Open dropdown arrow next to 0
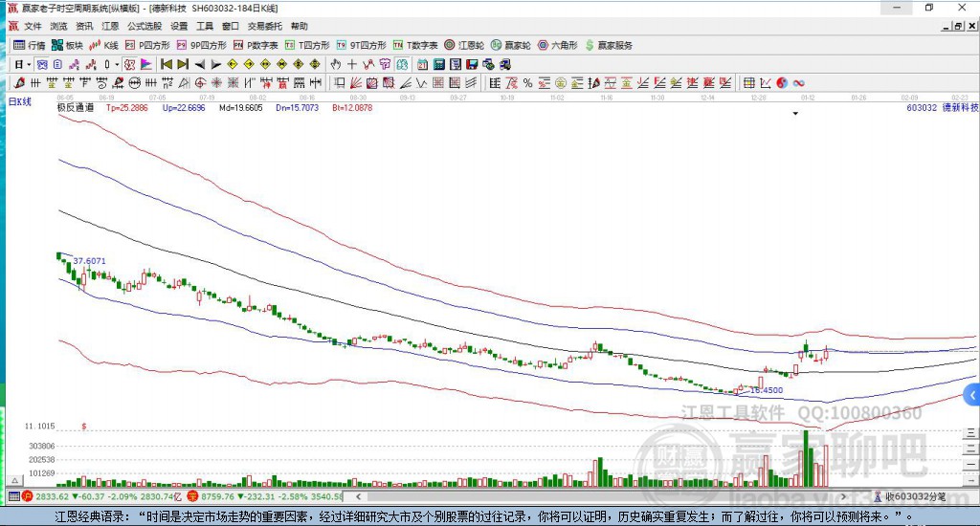980x526 pixels. [117, 64]
